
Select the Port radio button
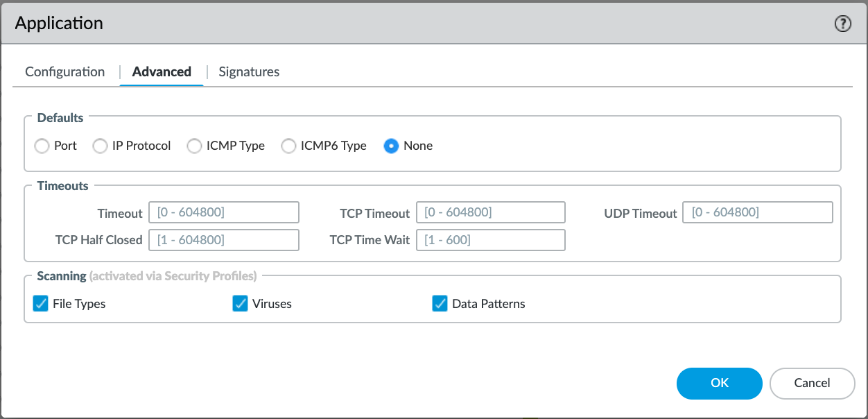coord(42,146)
